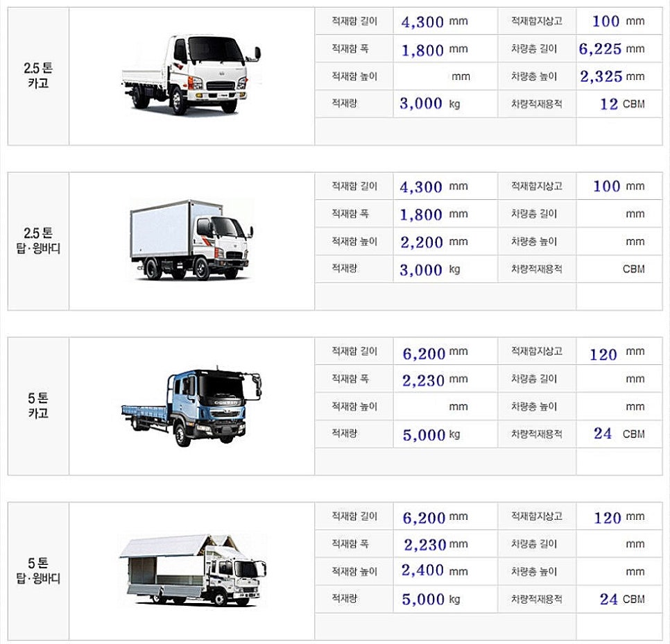Click 24 CBM value in 5톤 카고 row
This screenshot has width=670, height=644.
[619, 434]
